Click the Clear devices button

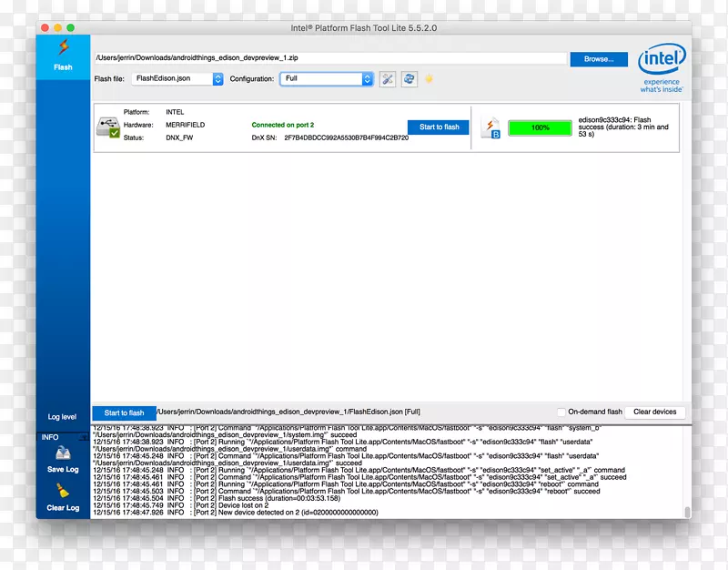pyautogui.click(x=655, y=412)
